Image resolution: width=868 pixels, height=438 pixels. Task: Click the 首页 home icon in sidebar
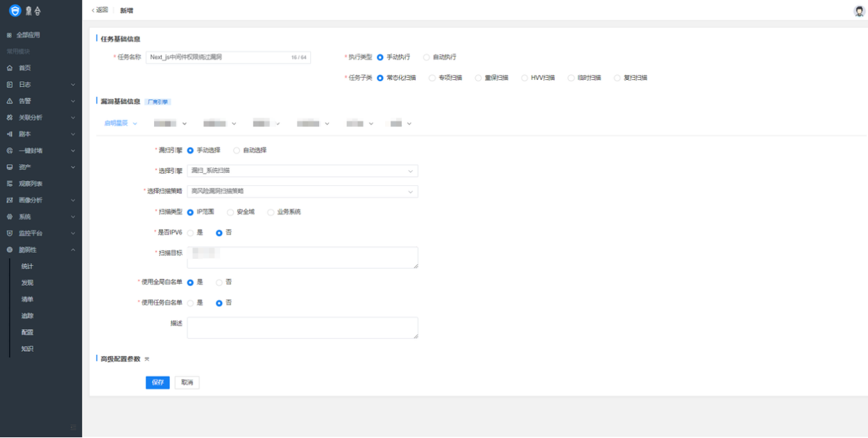10,68
